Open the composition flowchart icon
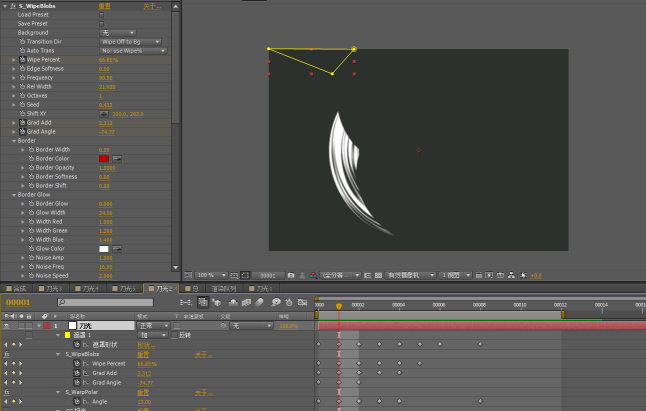This screenshot has height=411, width=646. pos(511,275)
